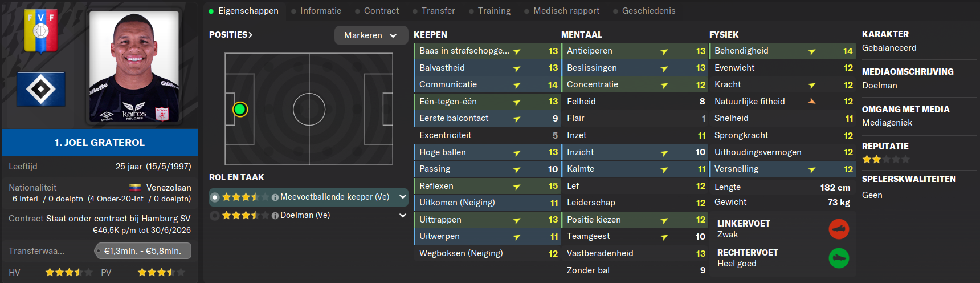Click the transfer value €1,3mln. - €5,8mln. button
The height and width of the screenshot is (283, 980).
143,251
